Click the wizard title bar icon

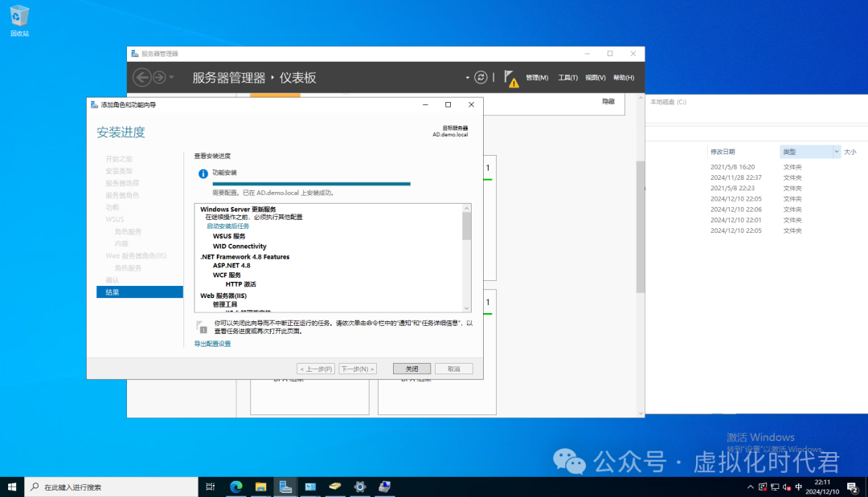[x=94, y=104]
